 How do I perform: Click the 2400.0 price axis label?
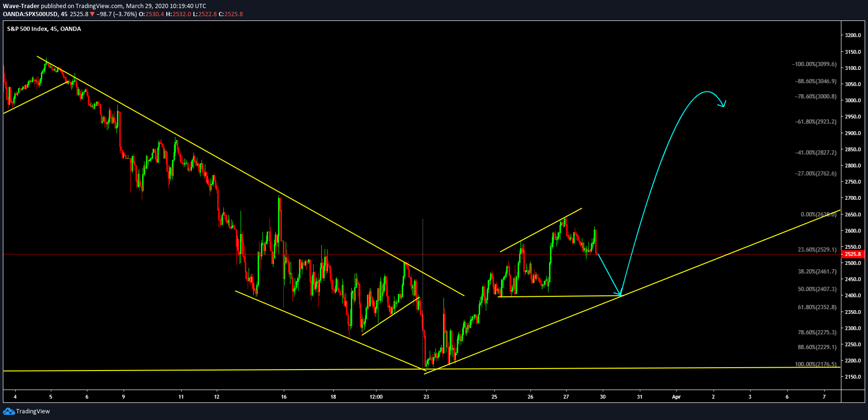pos(853,295)
